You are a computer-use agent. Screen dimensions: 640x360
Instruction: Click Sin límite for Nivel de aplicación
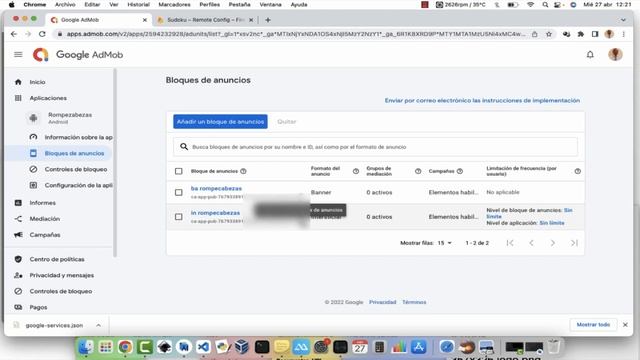(x=552, y=223)
